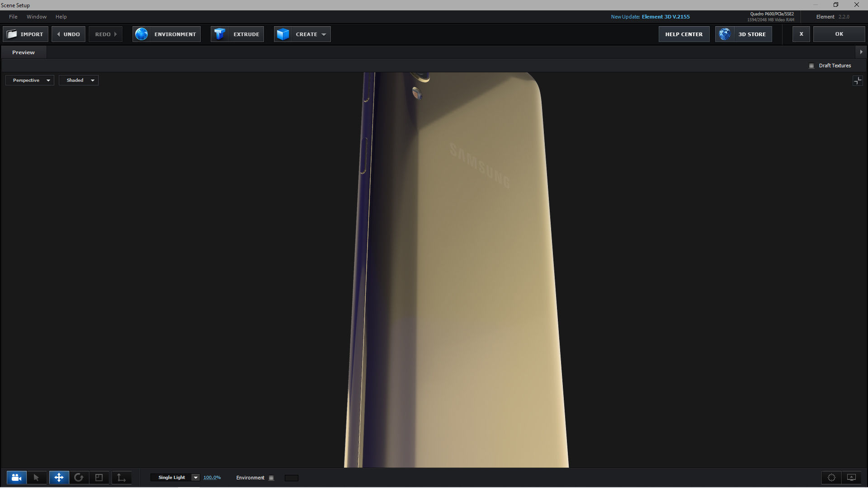Click the Extrude tool icon

click(x=220, y=34)
